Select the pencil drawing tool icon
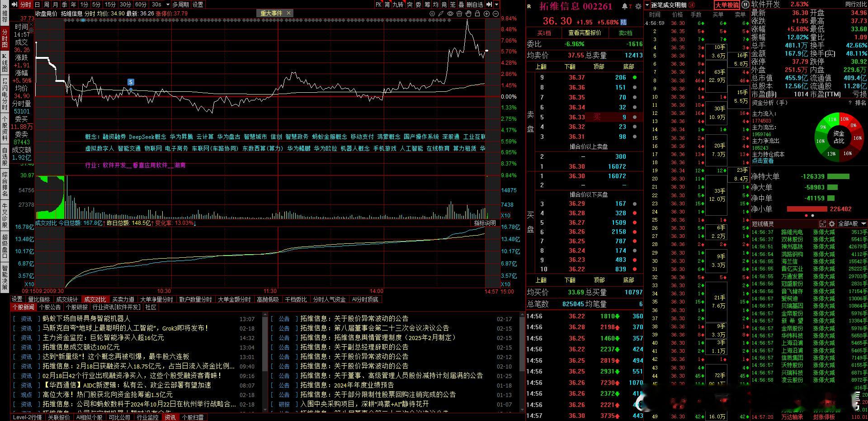Viewport: 868px width, 421px height. 441,14
